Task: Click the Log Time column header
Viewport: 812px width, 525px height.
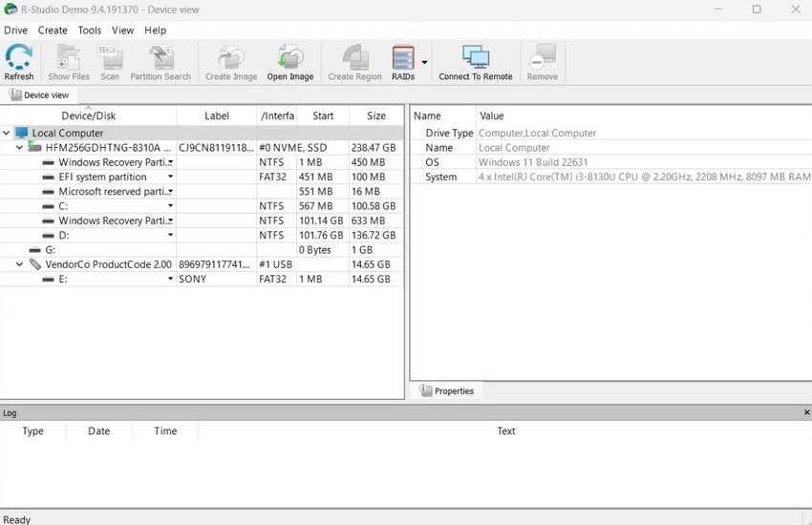Action: click(x=165, y=430)
